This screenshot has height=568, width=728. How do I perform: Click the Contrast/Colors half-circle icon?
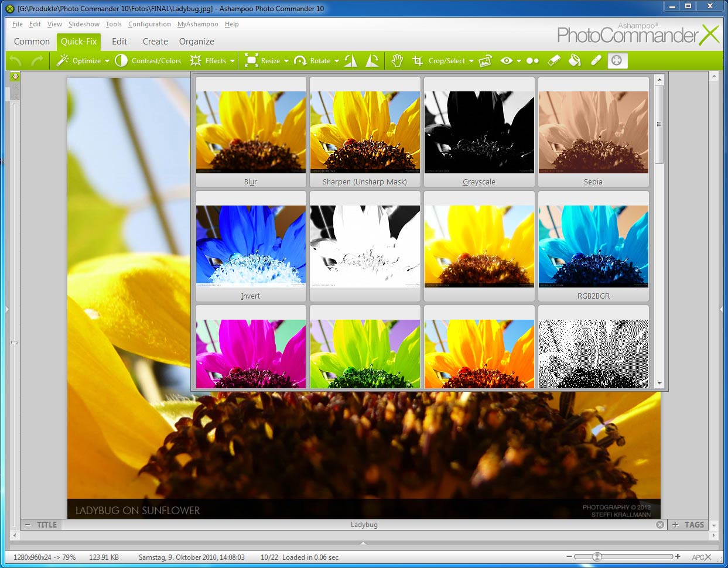click(121, 60)
